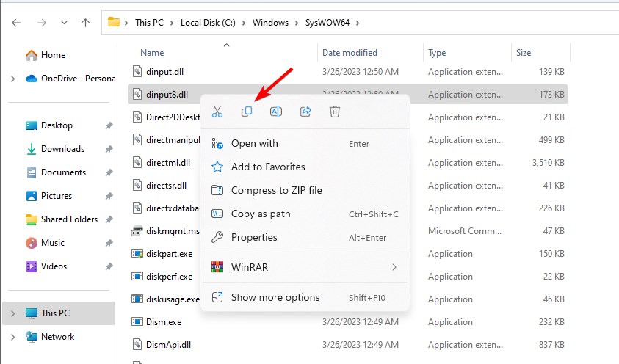Screen dimensions: 619x364
Task: Sort by the Size column header
Action: point(524,53)
